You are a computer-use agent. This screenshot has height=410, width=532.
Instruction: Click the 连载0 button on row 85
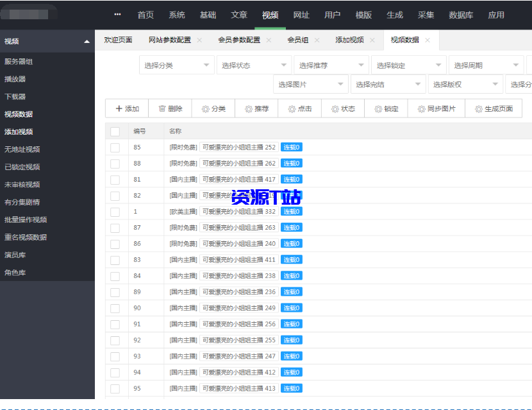pos(291,147)
